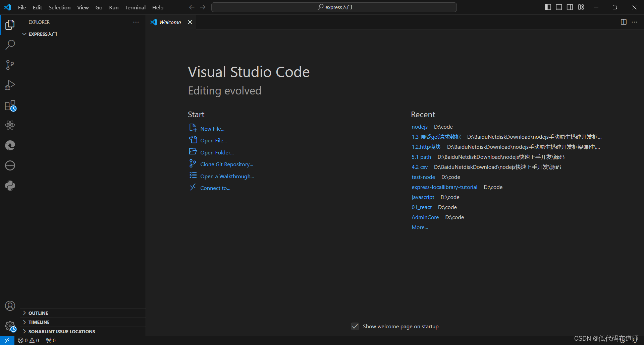Open Customize Layout icon in title bar
Image resolution: width=644 pixels, height=345 pixels.
(x=581, y=7)
